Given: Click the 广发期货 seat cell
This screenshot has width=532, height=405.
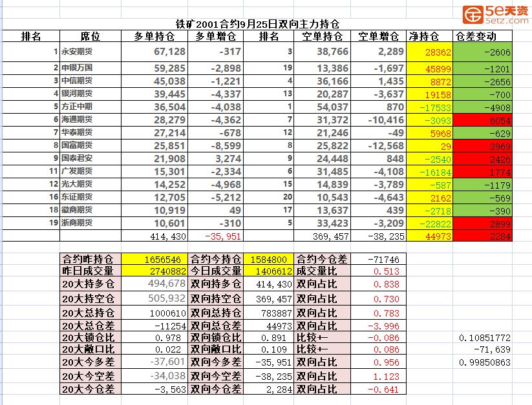Looking at the screenshot, I should coord(90,171).
